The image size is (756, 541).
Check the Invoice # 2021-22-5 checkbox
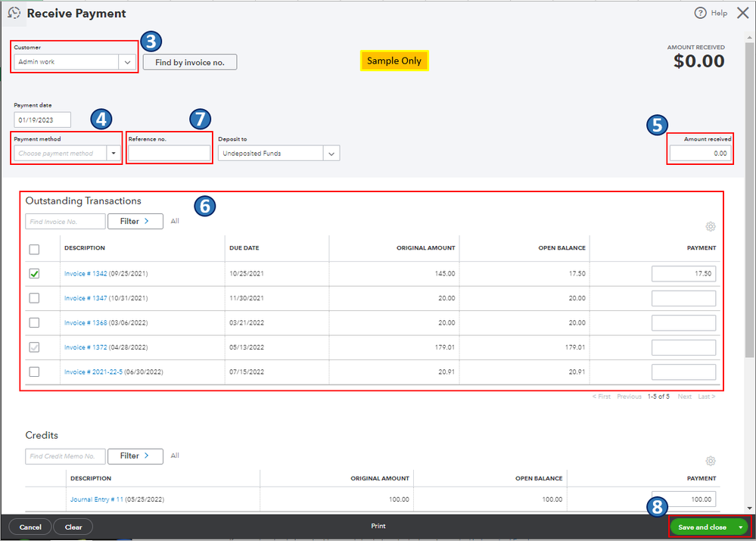pos(34,372)
